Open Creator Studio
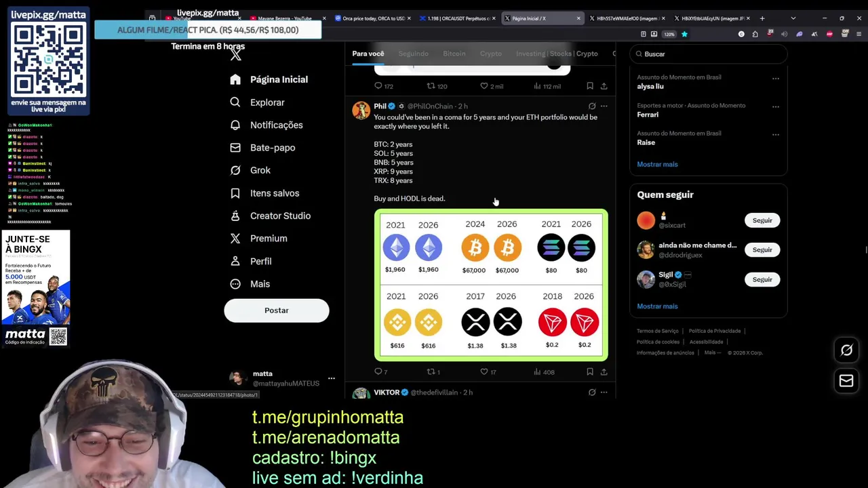Image resolution: width=868 pixels, height=488 pixels. (x=270, y=216)
